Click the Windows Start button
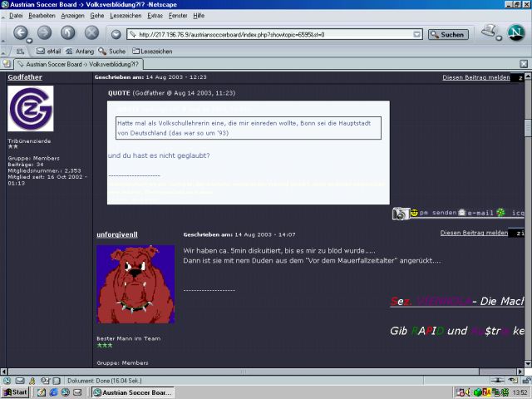Screen dimensions: 532x399 (15, 392)
